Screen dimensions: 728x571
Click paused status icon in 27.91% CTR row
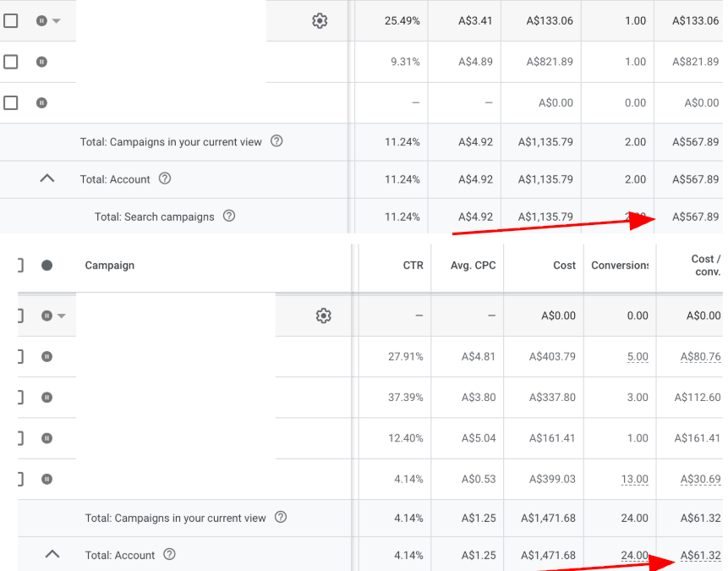pos(47,357)
